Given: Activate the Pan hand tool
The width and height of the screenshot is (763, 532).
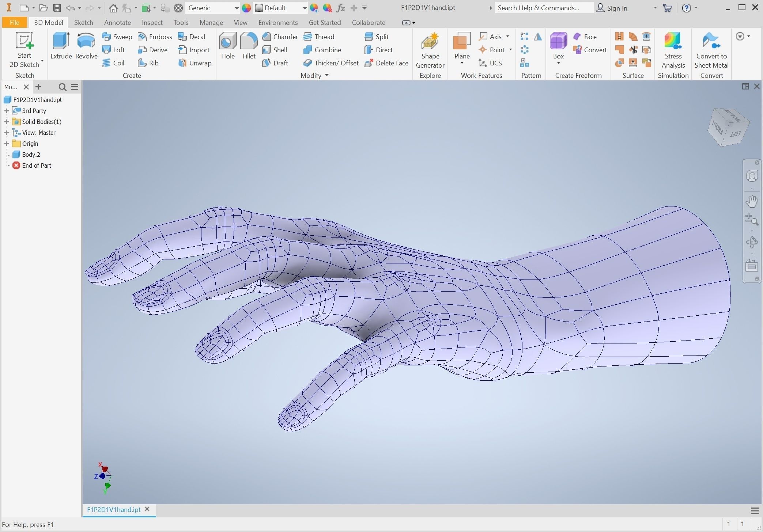Looking at the screenshot, I should click(x=752, y=201).
